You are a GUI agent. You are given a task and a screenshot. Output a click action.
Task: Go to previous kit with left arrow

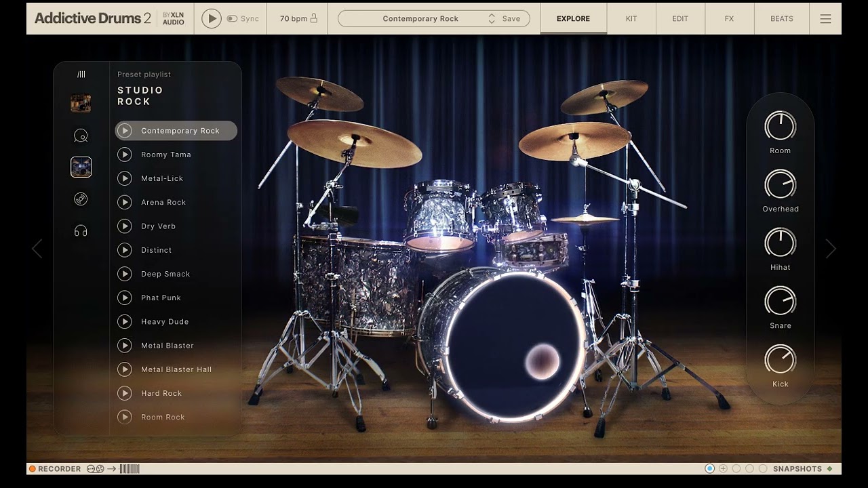37,249
